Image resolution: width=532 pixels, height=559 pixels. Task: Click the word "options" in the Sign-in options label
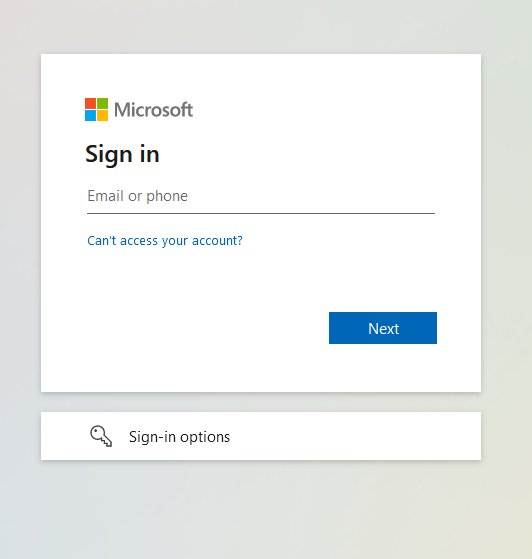[x=205, y=437]
